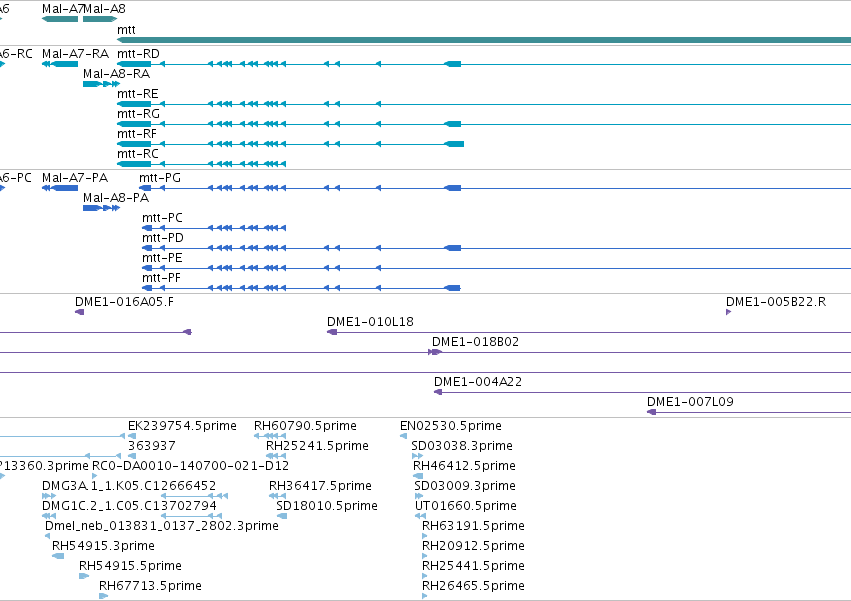Select RH63191.5prime EST label
Screen dimensions: 851x601
[x=474, y=526]
